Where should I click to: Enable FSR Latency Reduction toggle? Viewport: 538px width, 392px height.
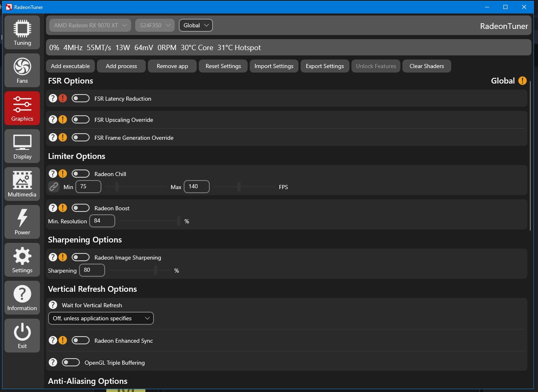(81, 98)
